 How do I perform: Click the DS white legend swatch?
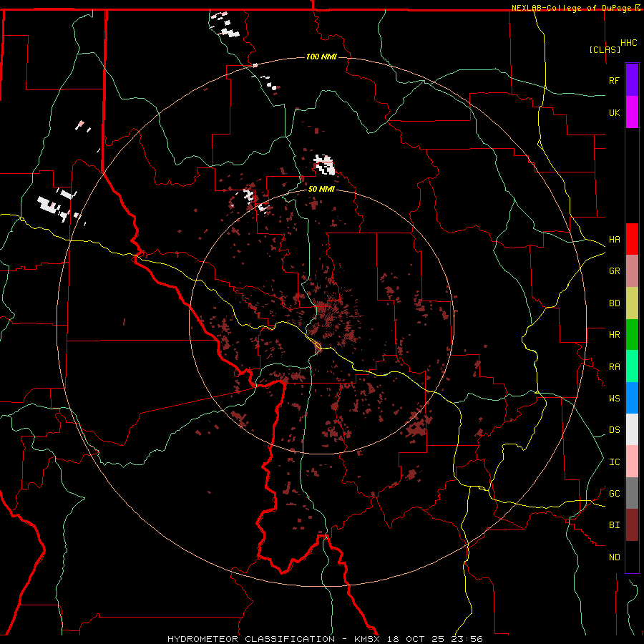click(632, 429)
